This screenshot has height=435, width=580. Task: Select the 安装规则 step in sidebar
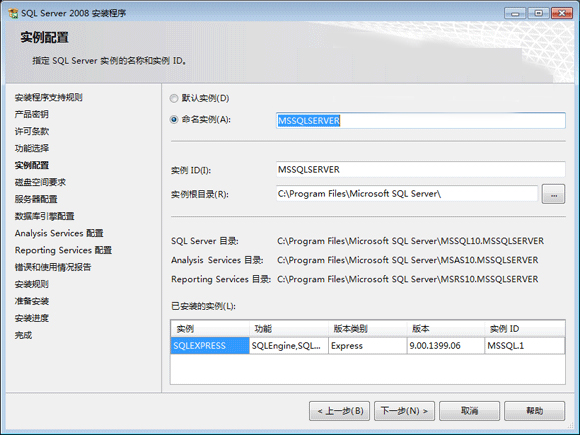[31, 284]
